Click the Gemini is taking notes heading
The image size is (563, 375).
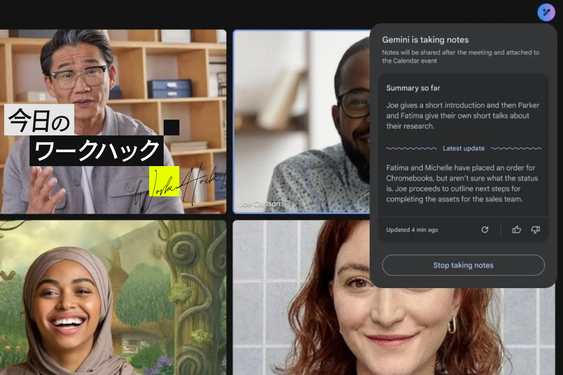pyautogui.click(x=425, y=40)
